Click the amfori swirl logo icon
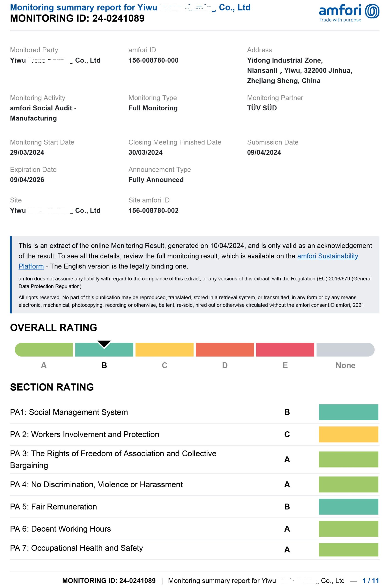The height and width of the screenshot is (587, 392). pos(372,11)
